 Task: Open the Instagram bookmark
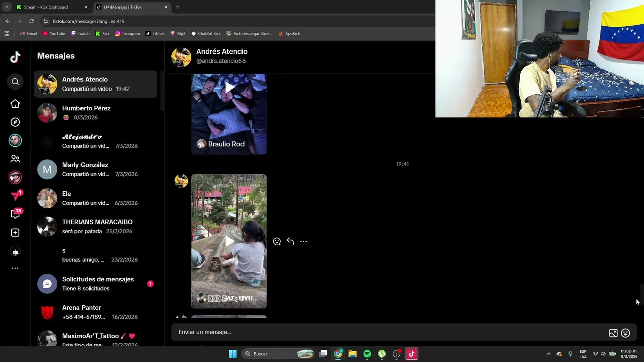[x=127, y=34]
